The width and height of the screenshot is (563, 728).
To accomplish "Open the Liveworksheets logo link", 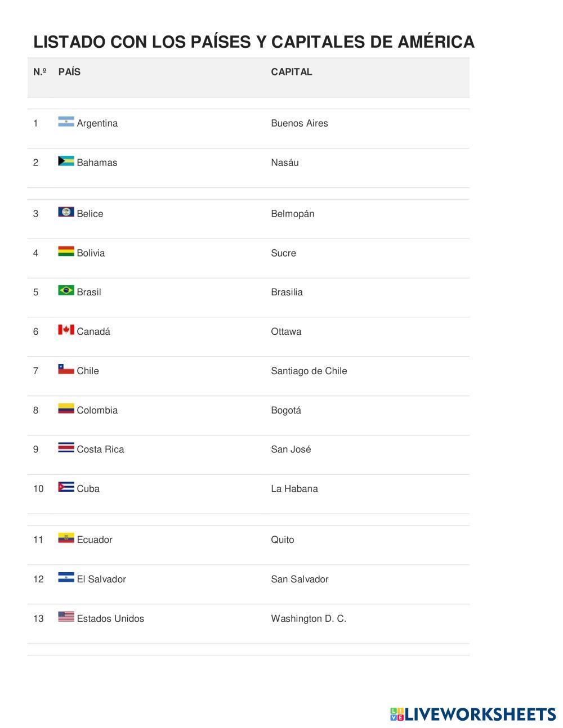I will pyautogui.click(x=473, y=714).
